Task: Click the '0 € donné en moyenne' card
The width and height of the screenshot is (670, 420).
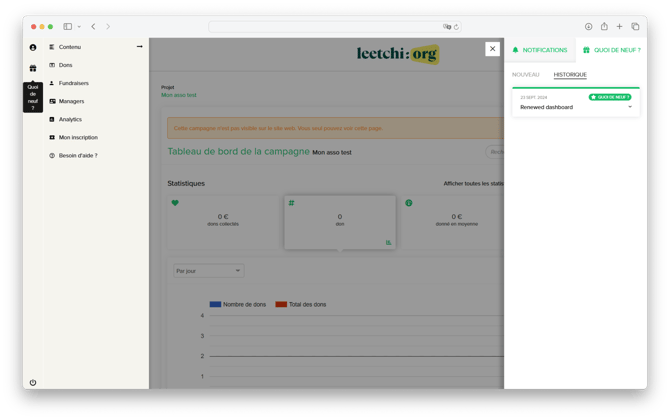Action: point(453,222)
